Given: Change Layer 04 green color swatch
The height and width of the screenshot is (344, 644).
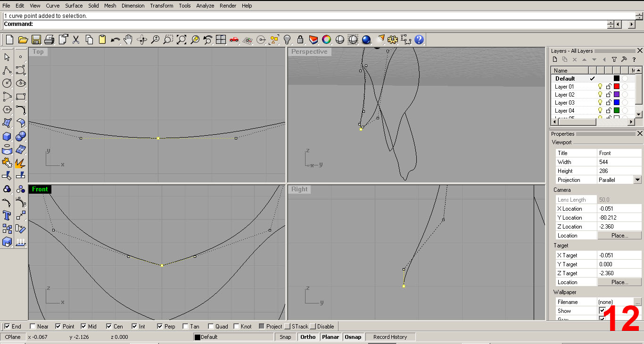Looking at the screenshot, I should coord(616,111).
